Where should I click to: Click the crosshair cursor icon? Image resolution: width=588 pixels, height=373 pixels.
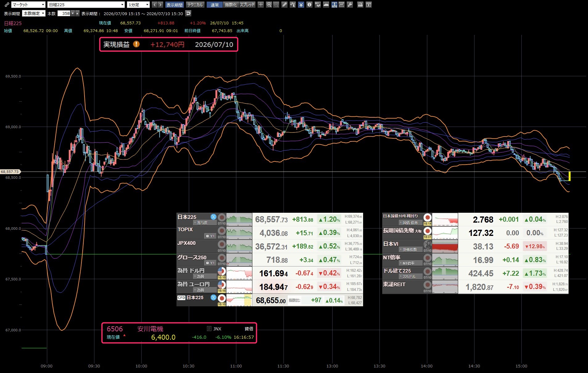pos(261,5)
